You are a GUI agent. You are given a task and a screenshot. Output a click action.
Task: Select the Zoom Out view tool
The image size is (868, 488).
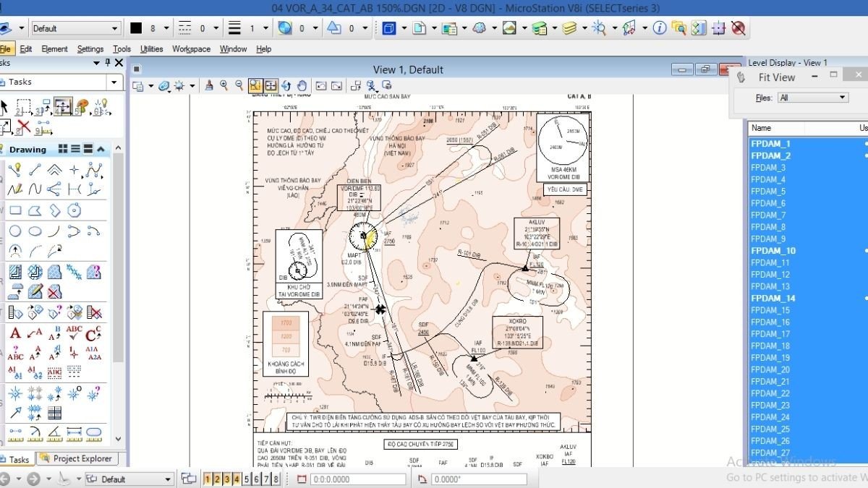click(x=239, y=85)
